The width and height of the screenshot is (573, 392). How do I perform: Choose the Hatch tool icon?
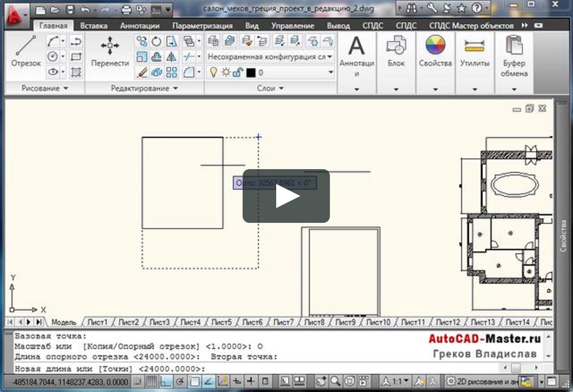point(76,72)
